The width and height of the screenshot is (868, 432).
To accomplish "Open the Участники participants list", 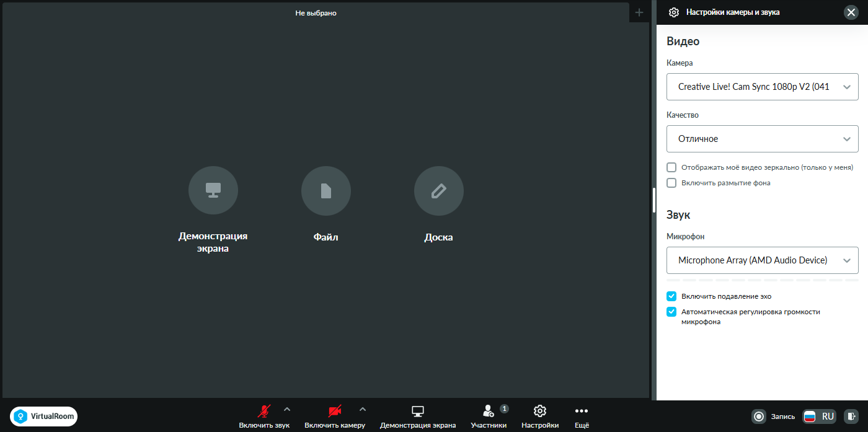I will 489,417.
